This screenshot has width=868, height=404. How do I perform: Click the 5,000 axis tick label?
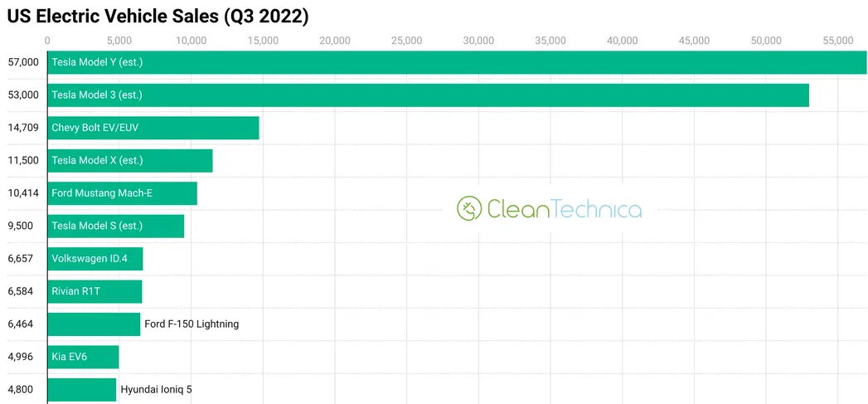[119, 41]
